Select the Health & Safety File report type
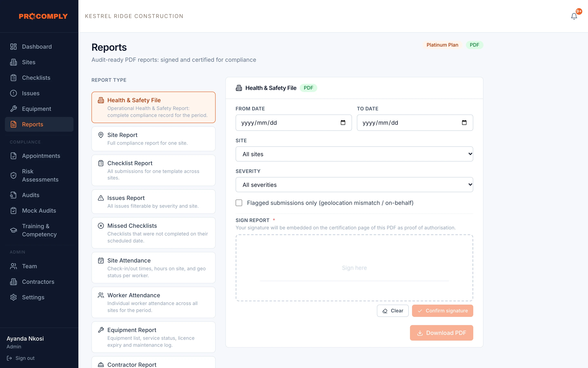 [153, 107]
